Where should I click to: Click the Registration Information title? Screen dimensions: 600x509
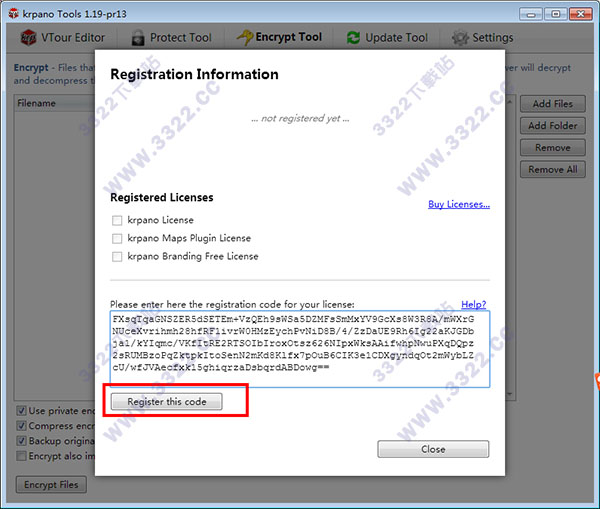(194, 74)
